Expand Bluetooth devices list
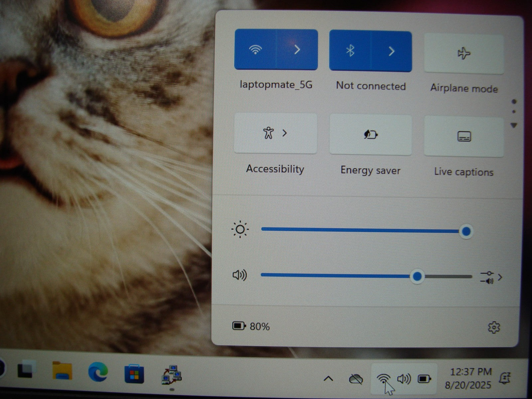 tap(391, 51)
